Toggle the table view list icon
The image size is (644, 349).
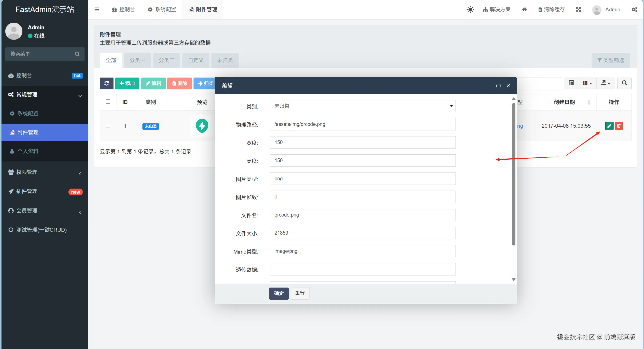[572, 83]
